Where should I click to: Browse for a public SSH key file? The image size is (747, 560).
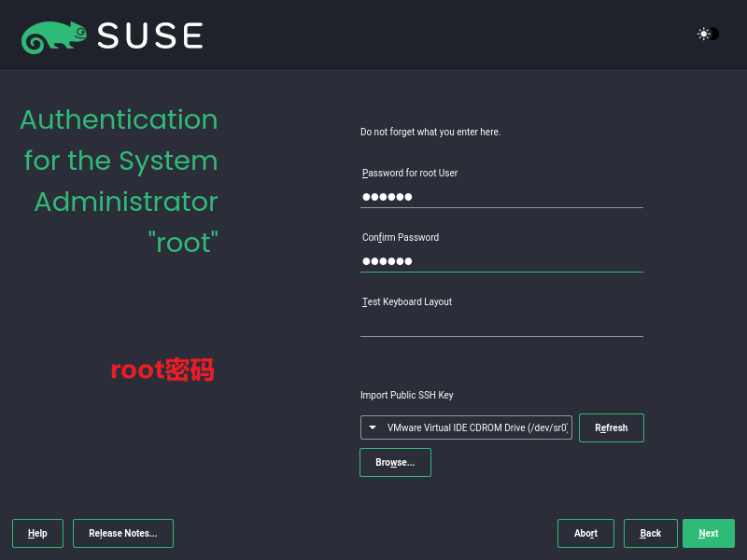(395, 462)
